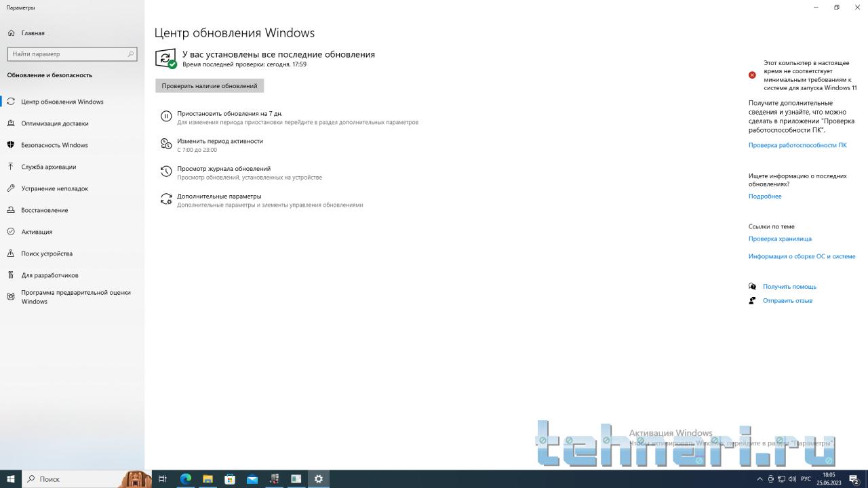Open the clock showing 18:05
The width and height of the screenshot is (868, 488).
829,479
